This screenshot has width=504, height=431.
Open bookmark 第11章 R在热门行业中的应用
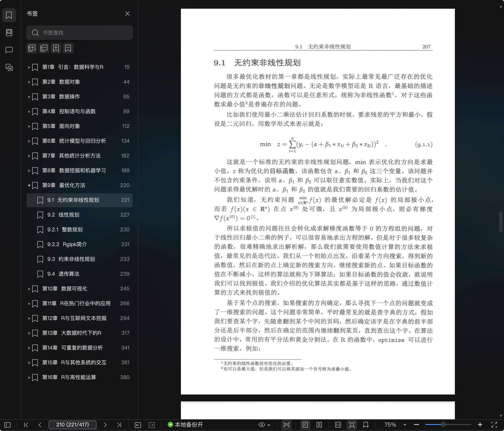[x=80, y=304]
